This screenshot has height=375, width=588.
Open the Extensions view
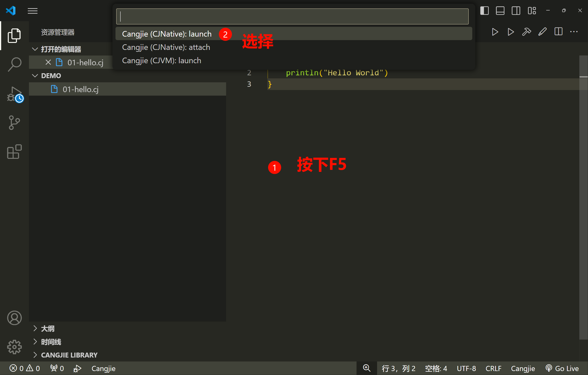pos(14,152)
